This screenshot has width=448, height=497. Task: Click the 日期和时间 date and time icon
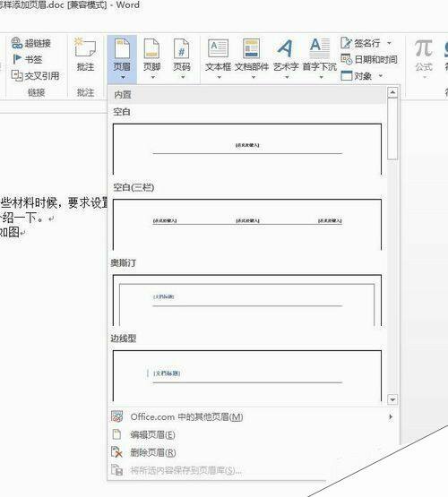click(346, 59)
